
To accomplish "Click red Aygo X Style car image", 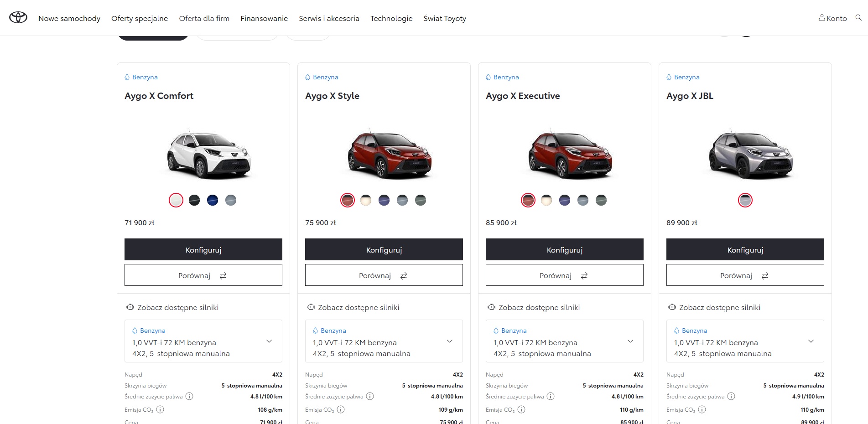I will 390,155.
